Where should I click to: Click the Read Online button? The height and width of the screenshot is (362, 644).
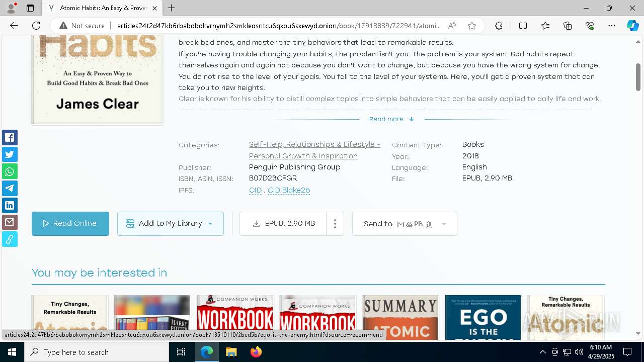[70, 224]
